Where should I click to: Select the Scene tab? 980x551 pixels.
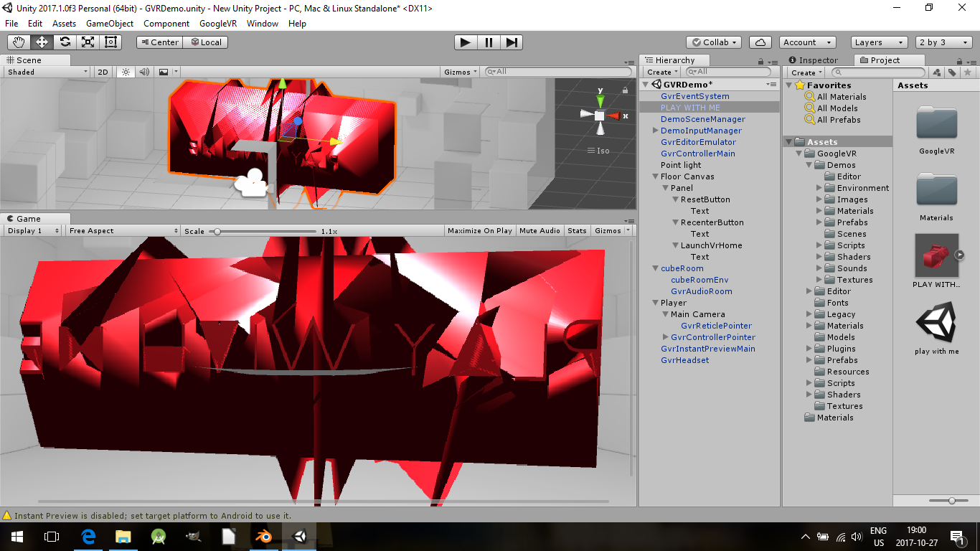[x=29, y=60]
